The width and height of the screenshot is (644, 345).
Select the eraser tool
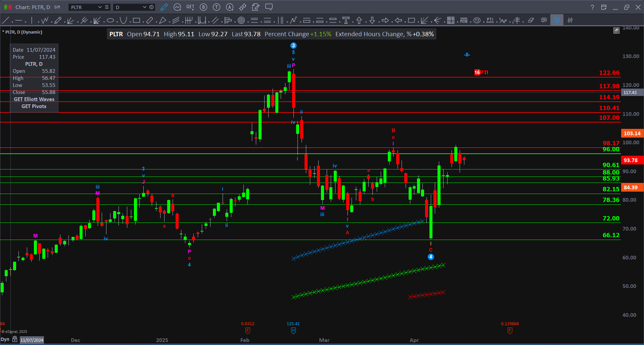click(x=531, y=20)
